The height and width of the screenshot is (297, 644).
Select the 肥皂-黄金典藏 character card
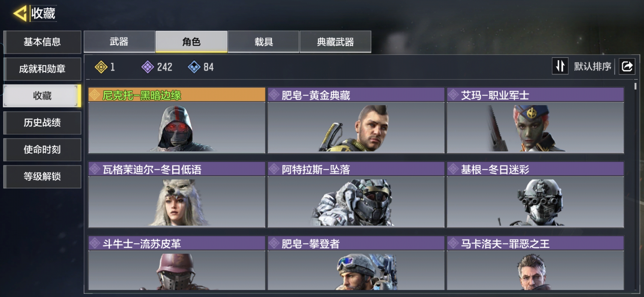(356, 120)
